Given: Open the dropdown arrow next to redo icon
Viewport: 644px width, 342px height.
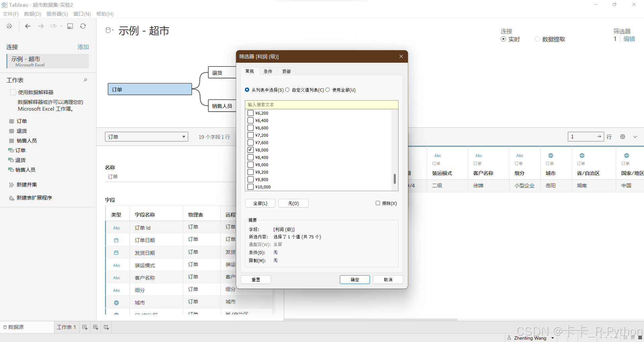Looking at the screenshot, I should tap(61, 26).
